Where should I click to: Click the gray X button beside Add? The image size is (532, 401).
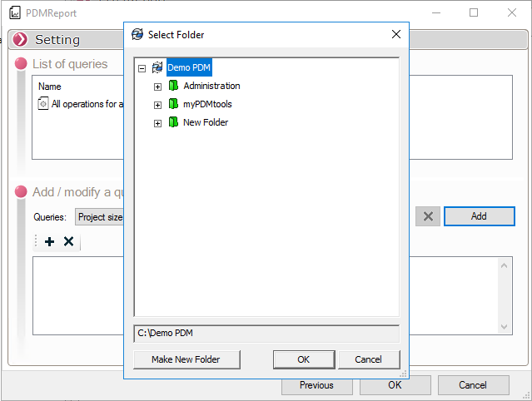tap(428, 216)
